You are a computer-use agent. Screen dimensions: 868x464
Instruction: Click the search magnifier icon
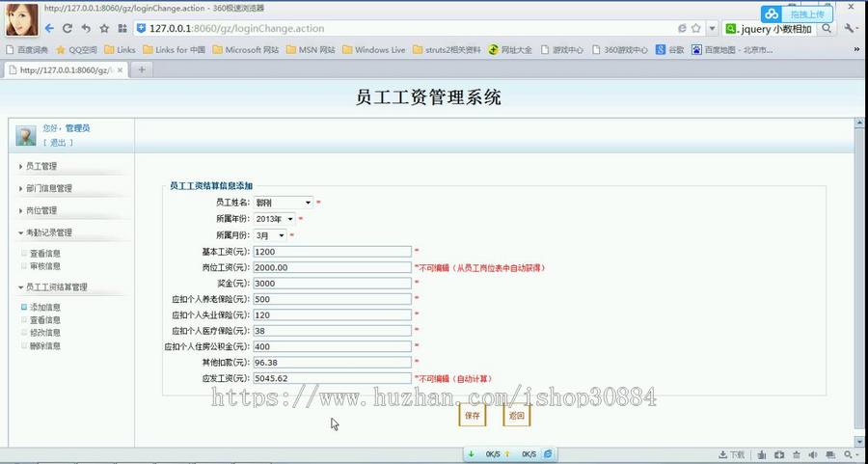click(x=827, y=28)
